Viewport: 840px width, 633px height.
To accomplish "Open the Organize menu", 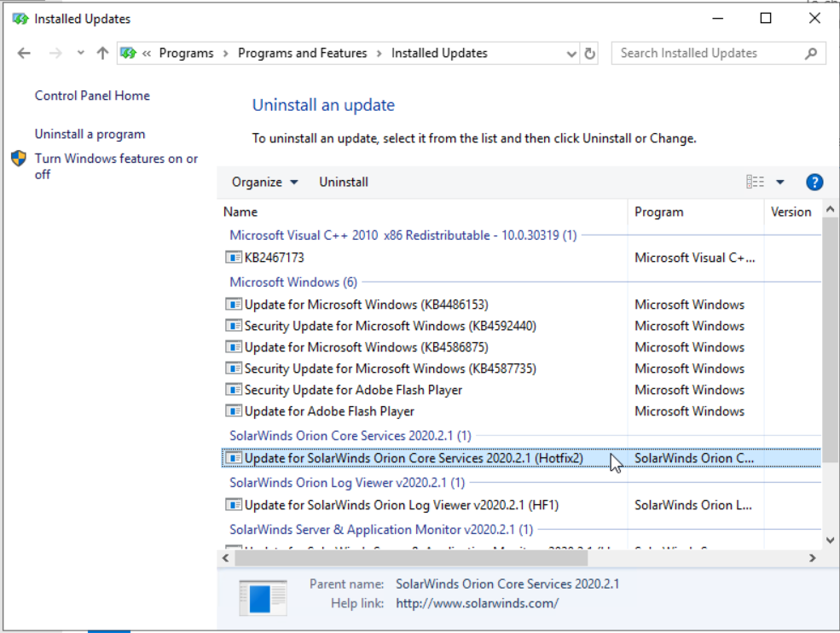I will point(264,183).
